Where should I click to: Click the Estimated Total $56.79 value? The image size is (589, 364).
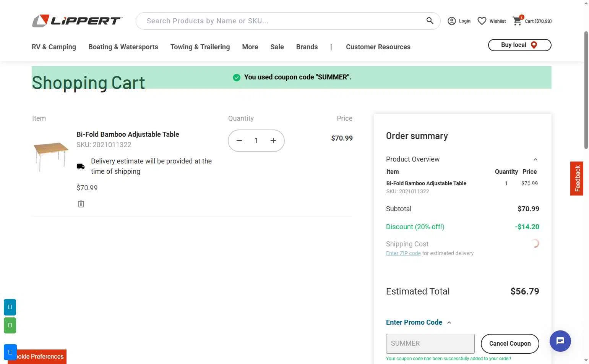pos(525,291)
